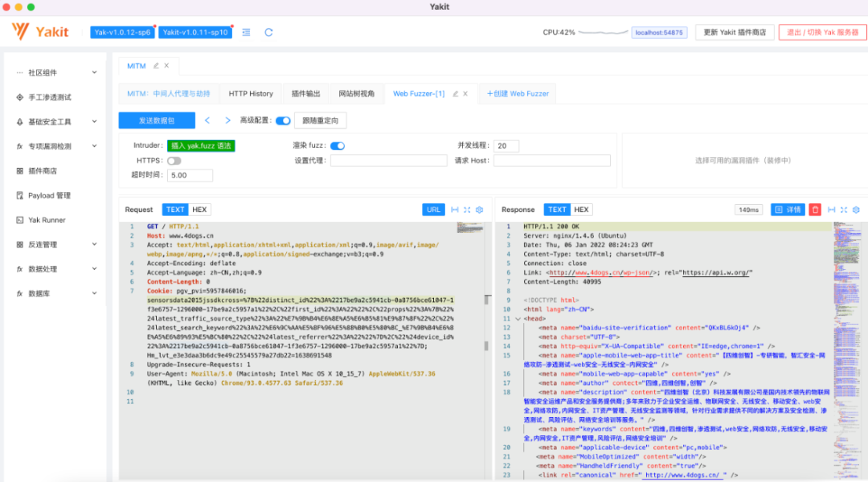Switch Request view to HEX

point(199,210)
